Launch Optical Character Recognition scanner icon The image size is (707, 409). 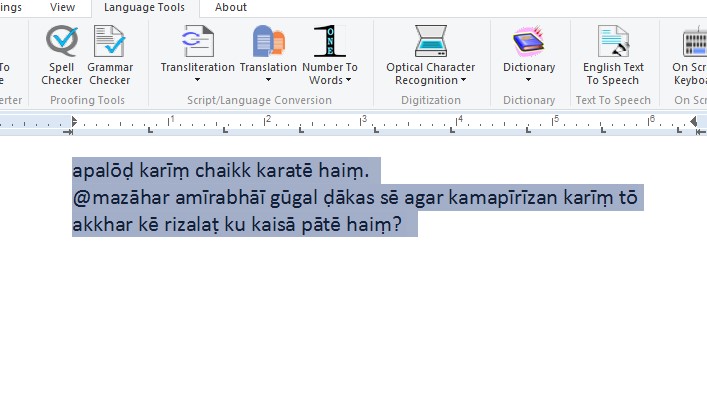tap(431, 42)
